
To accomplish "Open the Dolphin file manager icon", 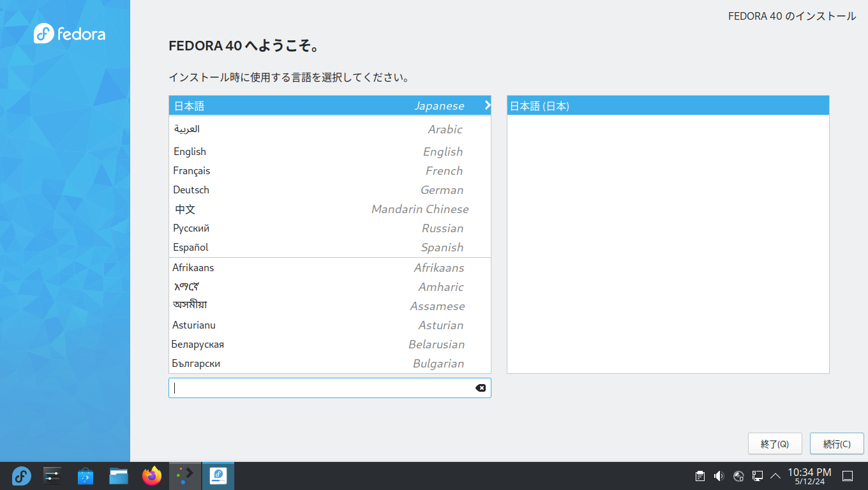I will 119,476.
